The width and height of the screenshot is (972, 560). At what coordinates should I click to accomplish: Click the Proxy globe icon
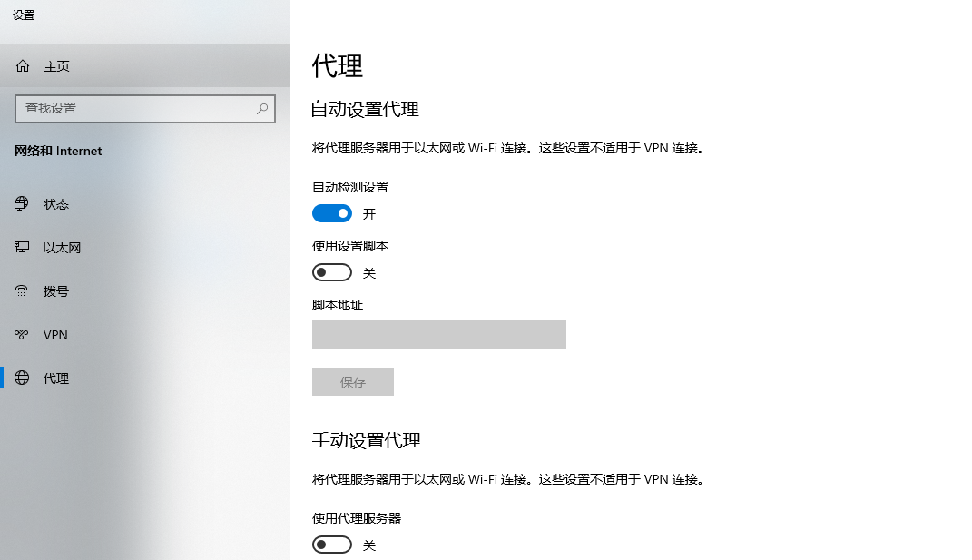pos(22,378)
